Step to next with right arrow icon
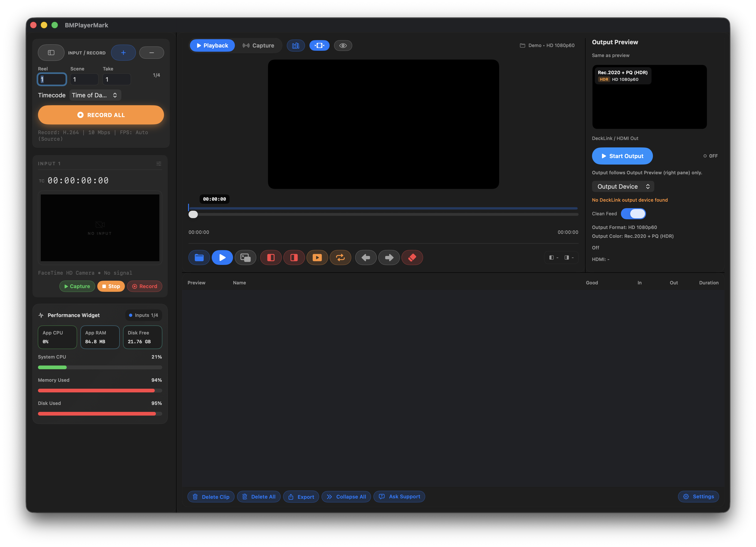The image size is (756, 547). pos(389,258)
